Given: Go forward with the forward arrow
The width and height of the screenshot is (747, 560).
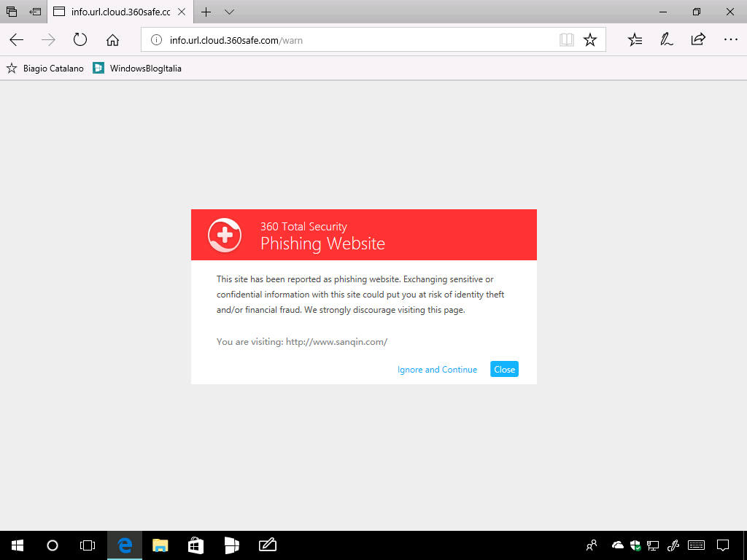Looking at the screenshot, I should tap(48, 40).
